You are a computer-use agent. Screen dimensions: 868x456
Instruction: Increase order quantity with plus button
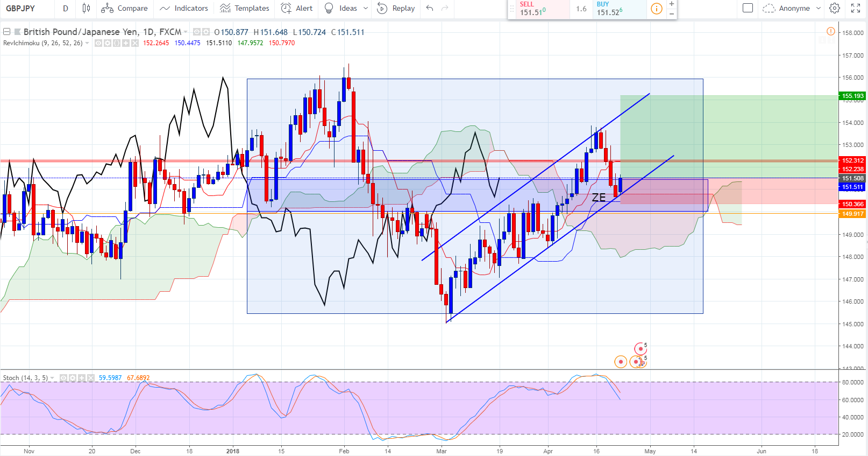click(x=672, y=4)
